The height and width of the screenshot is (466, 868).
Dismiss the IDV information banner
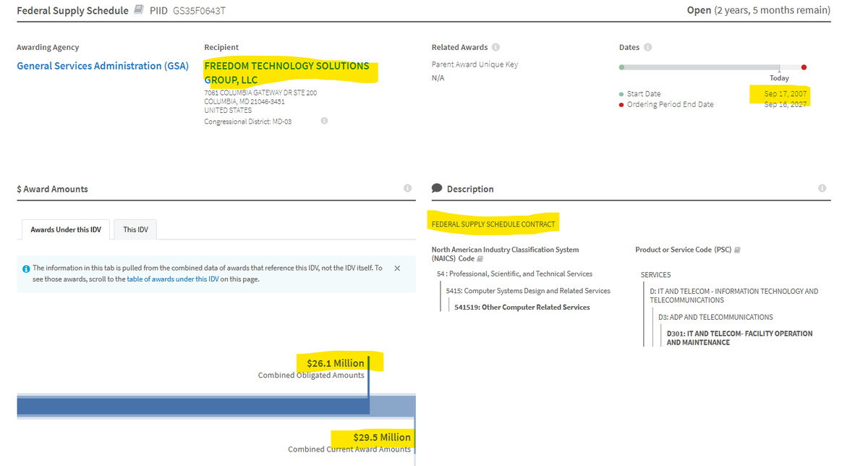coord(397,268)
